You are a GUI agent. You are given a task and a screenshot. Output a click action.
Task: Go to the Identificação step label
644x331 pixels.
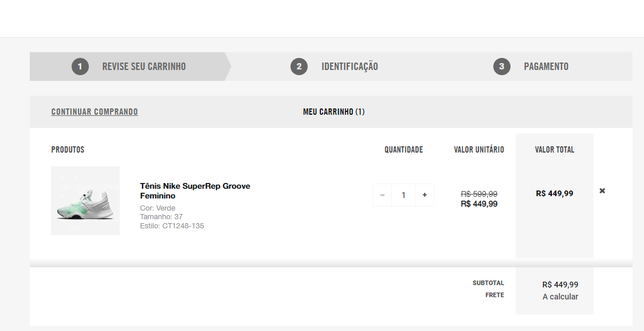coord(350,67)
